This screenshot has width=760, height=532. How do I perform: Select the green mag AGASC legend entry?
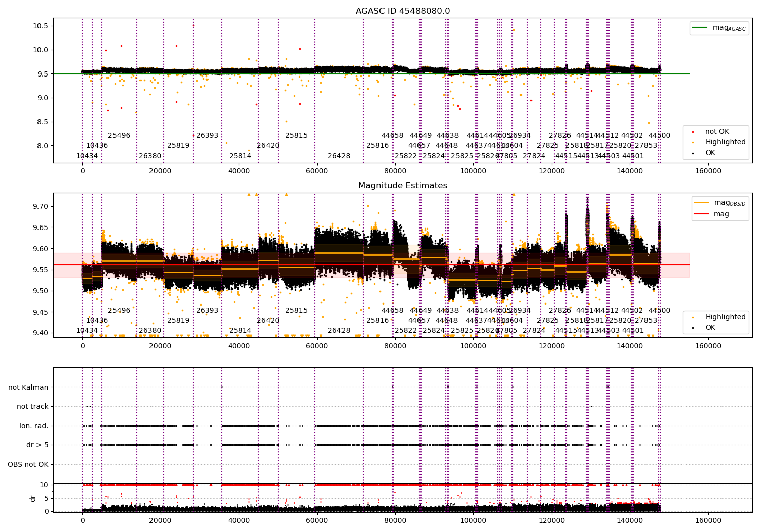[719, 28]
